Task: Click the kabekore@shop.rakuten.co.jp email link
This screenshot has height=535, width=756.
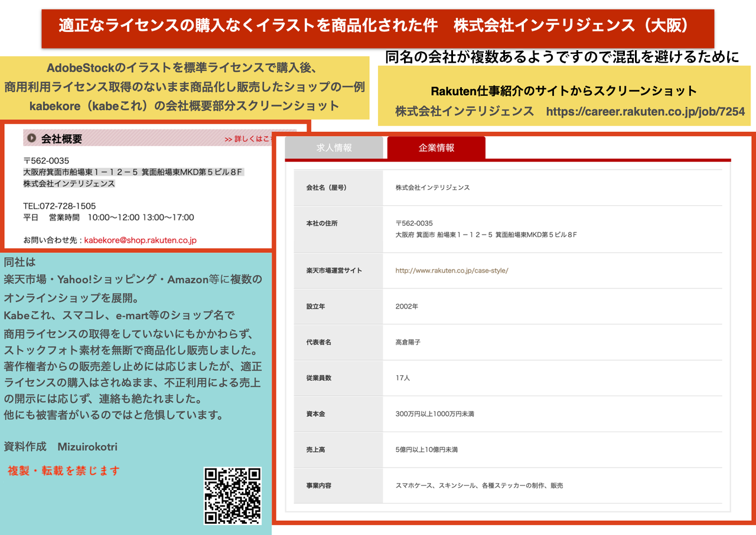Action: pos(140,240)
